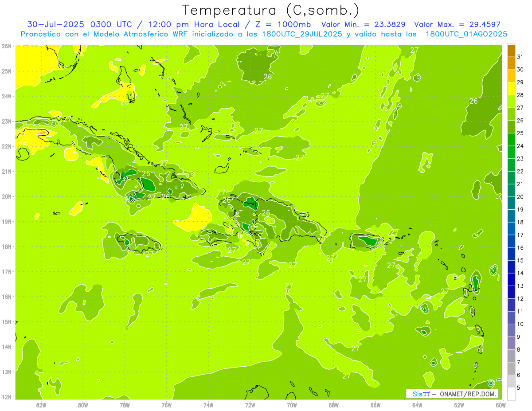Viewport: 532px width, 411px height.
Task: Click latitude axis label "16N"
Action: point(6,297)
